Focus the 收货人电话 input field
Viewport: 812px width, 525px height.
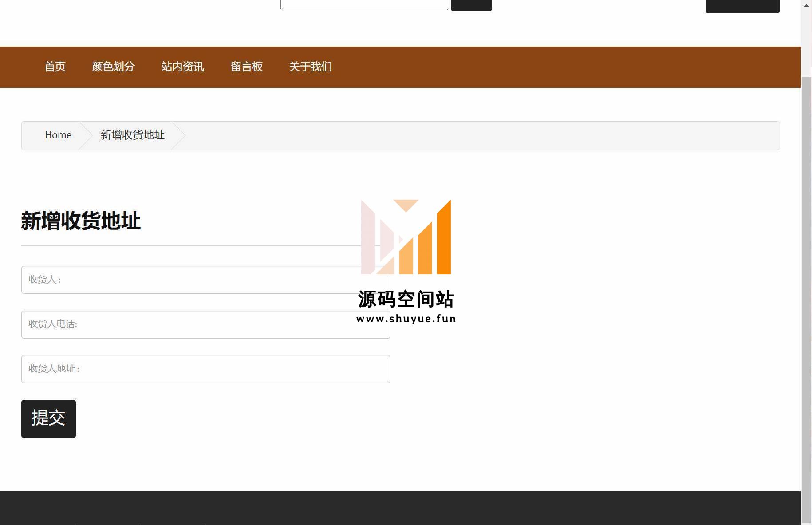205,324
